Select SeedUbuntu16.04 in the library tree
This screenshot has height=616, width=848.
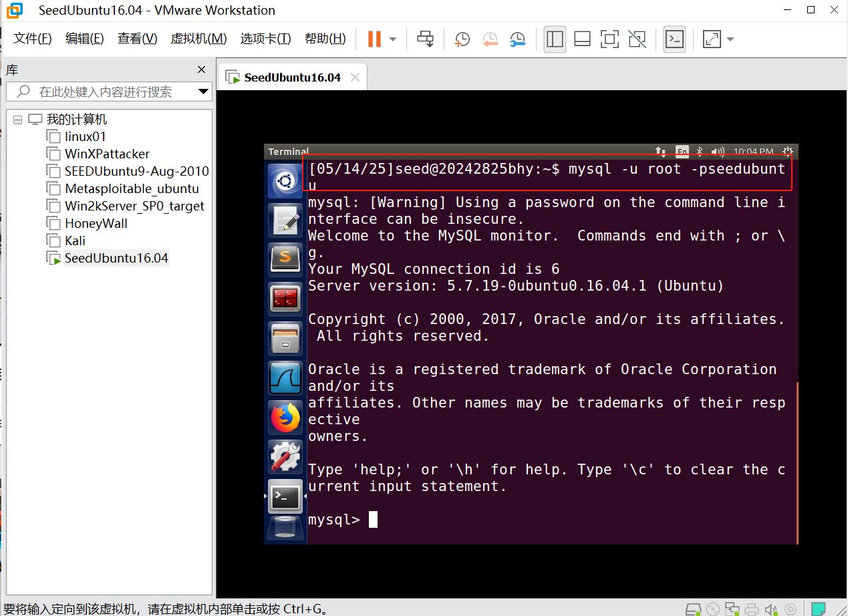coord(116,258)
